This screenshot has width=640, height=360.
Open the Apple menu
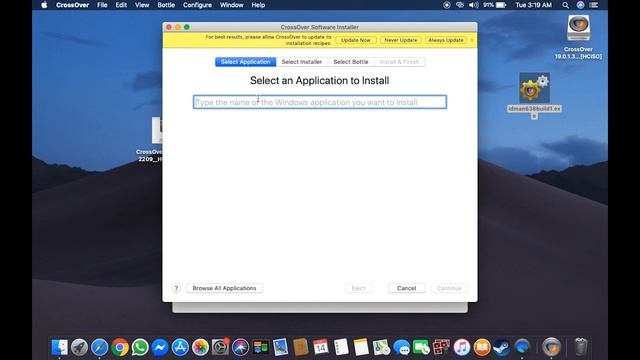tap(44, 5)
